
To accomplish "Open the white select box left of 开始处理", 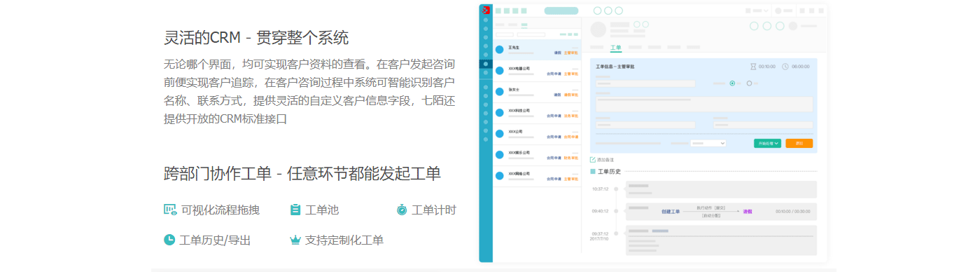I will [708, 143].
